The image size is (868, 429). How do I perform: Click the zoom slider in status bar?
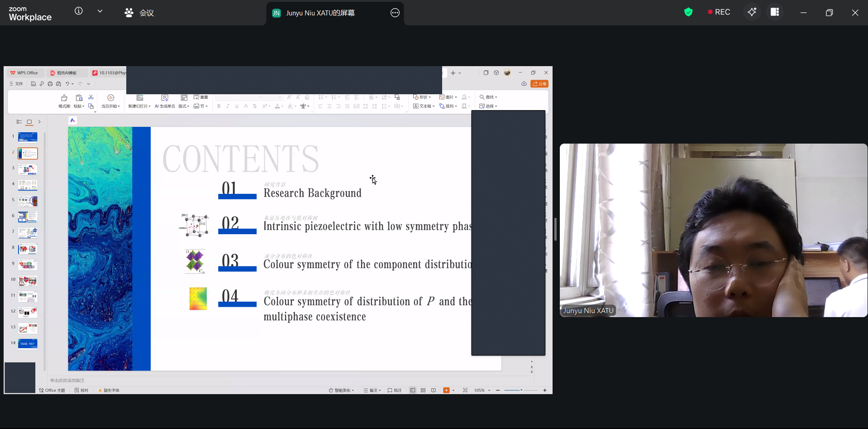(x=521, y=390)
